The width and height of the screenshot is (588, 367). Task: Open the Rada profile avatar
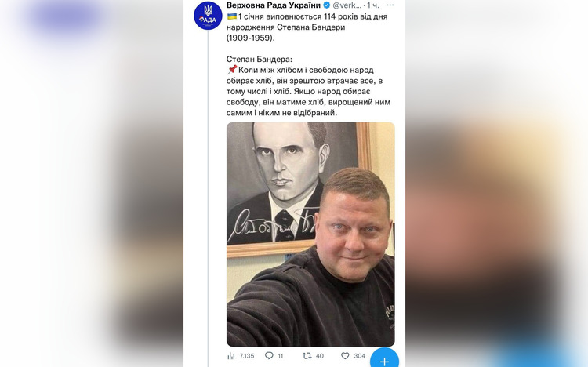(208, 16)
